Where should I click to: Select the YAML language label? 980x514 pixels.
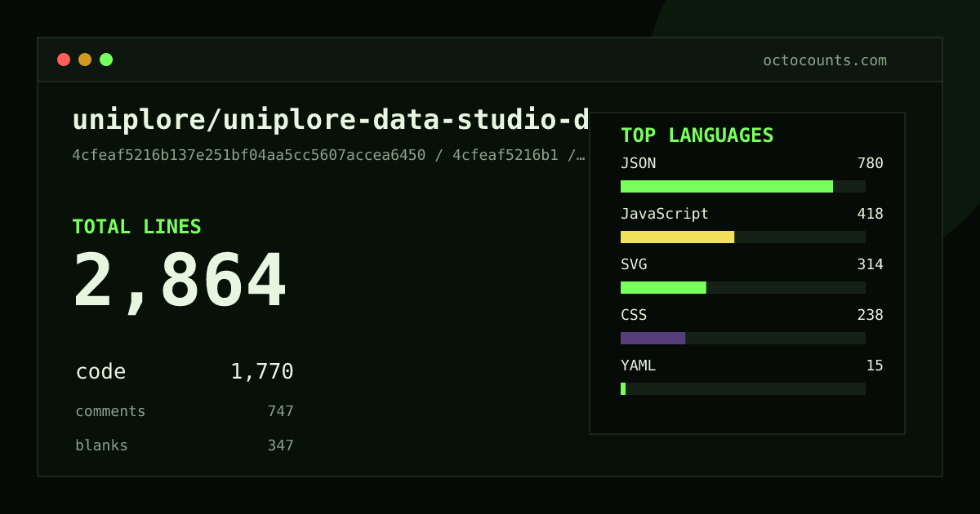pos(638,366)
